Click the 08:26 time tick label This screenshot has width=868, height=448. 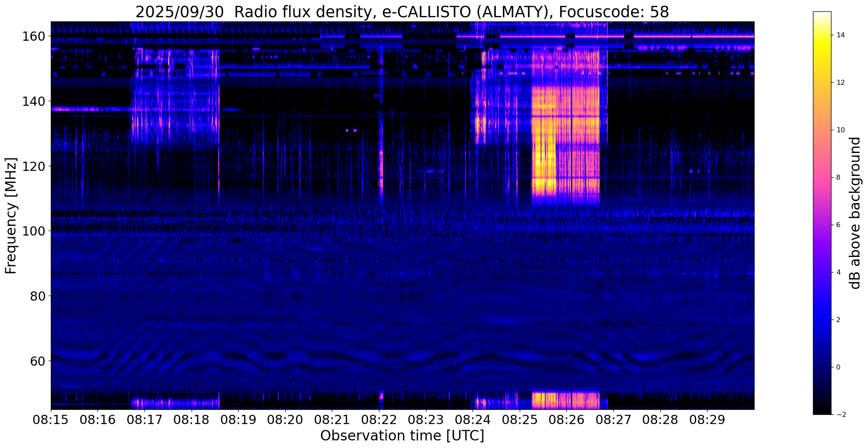(x=566, y=420)
